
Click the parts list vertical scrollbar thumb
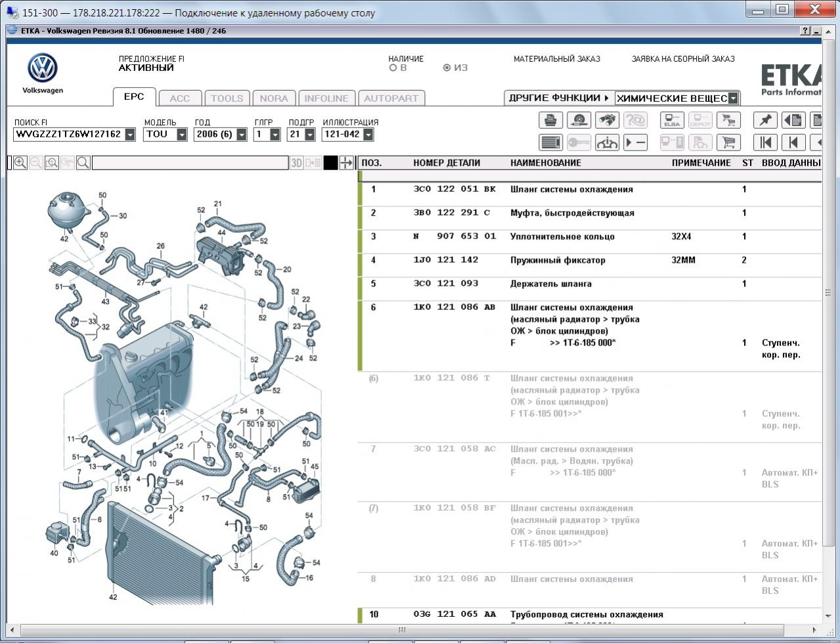point(828,292)
